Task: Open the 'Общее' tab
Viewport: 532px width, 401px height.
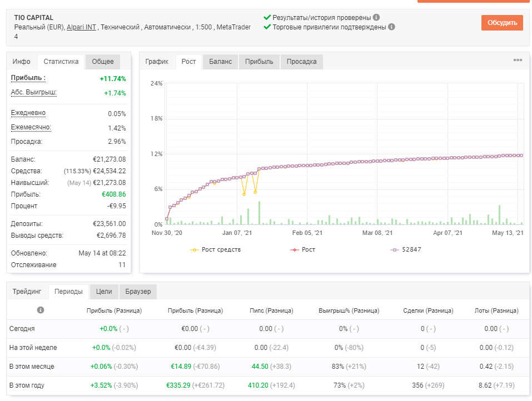Action: pos(103,62)
